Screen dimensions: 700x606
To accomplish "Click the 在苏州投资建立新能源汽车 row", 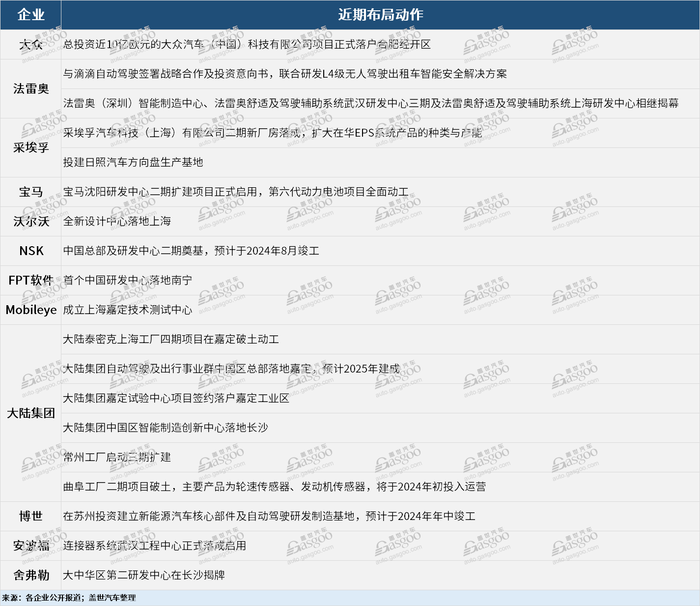I will pyautogui.click(x=380, y=517).
